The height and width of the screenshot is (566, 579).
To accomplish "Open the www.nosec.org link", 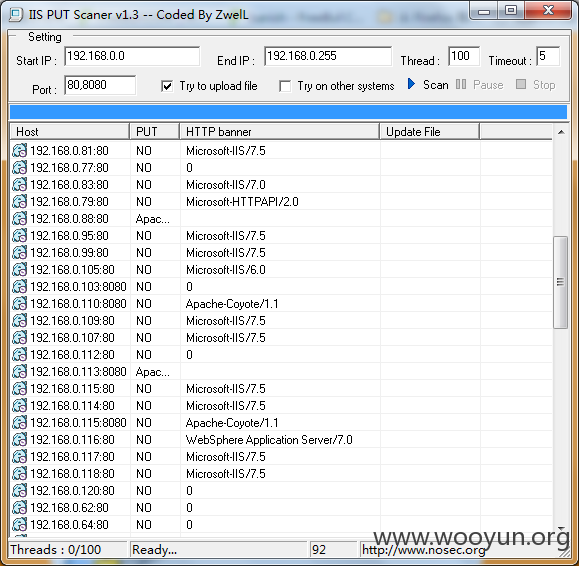I will point(423,550).
